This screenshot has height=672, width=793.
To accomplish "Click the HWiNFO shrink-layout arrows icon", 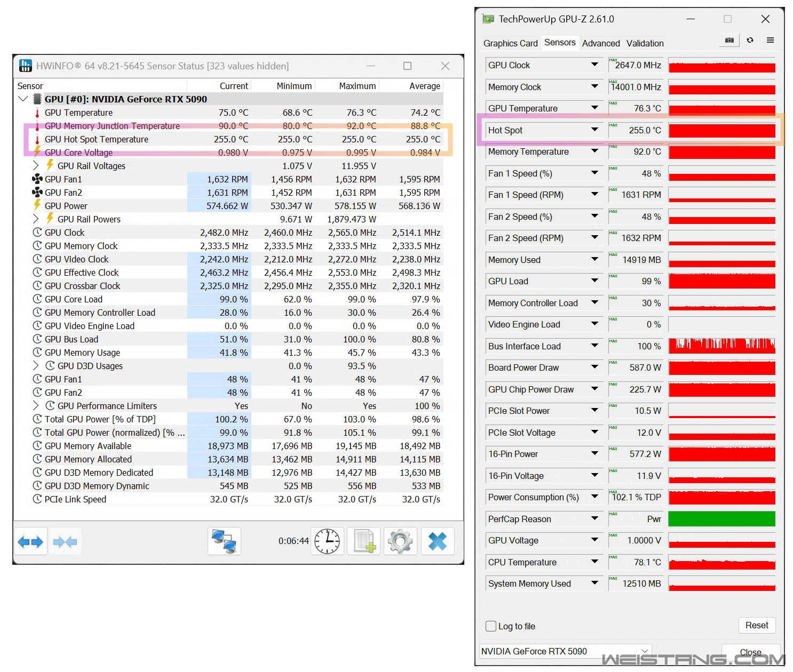I will pos(65,542).
